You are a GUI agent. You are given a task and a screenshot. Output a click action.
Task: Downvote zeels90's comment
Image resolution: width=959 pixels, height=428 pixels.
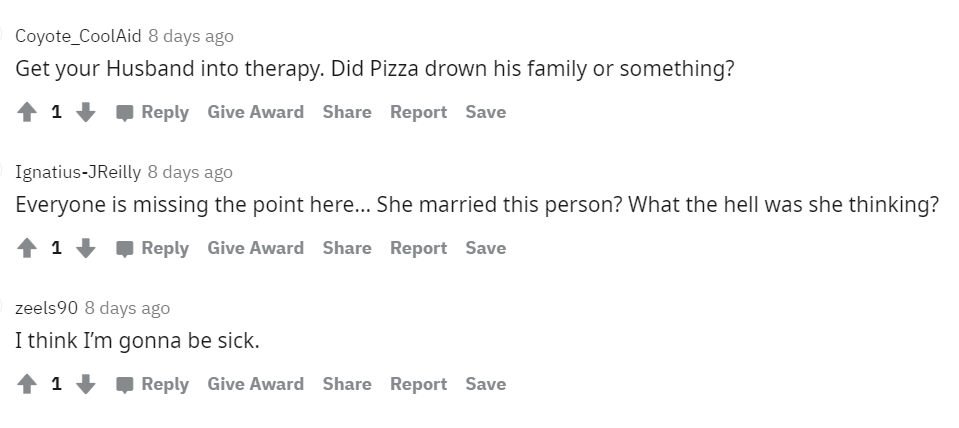pos(85,385)
